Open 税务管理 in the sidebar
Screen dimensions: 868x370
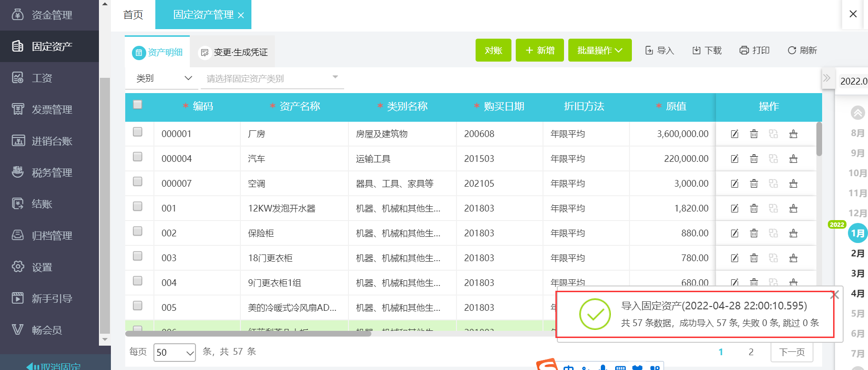pyautogui.click(x=51, y=172)
